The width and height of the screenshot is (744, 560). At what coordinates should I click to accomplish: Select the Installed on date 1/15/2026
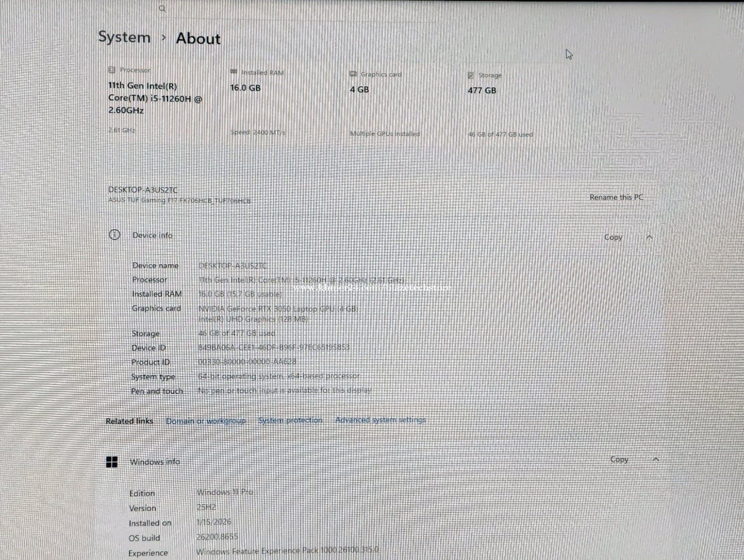[214, 522]
